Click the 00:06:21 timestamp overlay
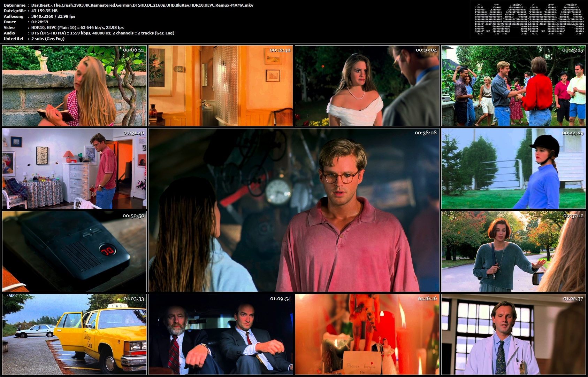Screen dimensions: 588x377 click(x=133, y=50)
